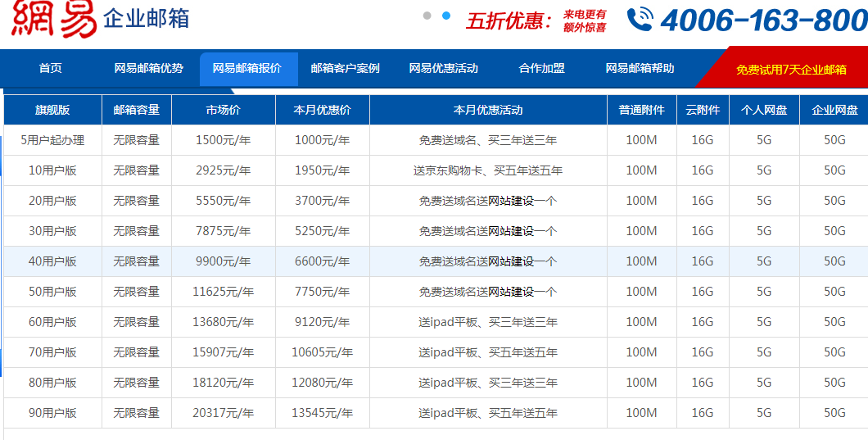Select the 30用户版 row label

[x=52, y=231]
